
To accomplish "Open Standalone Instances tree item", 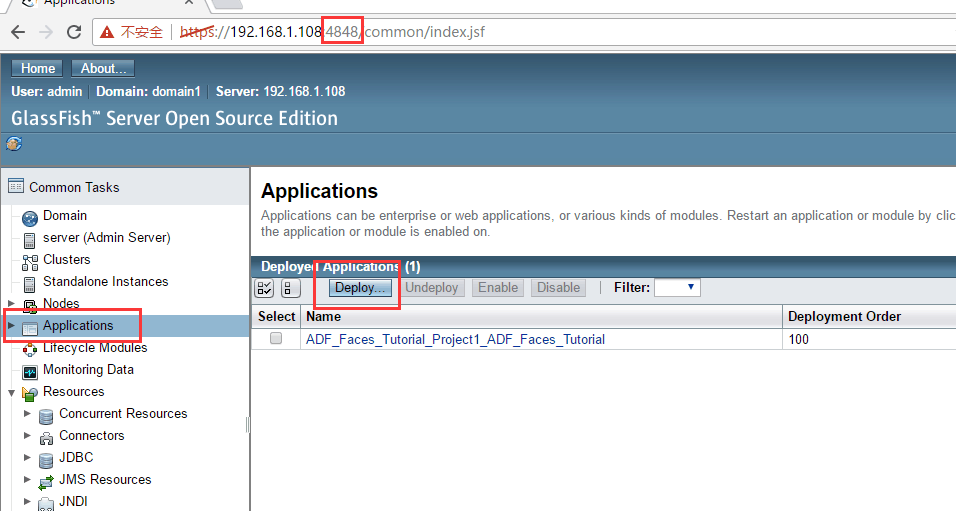I will 105,281.
